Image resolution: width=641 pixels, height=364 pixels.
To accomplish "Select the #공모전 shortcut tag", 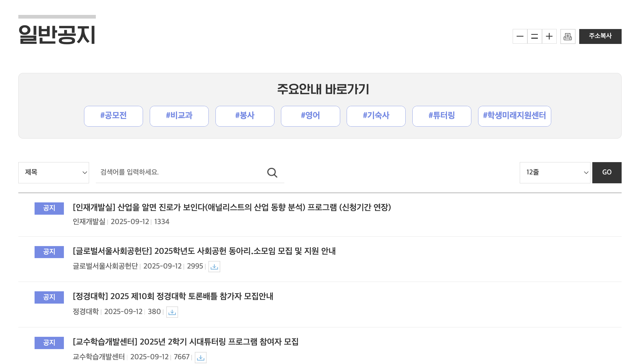I will (113, 116).
